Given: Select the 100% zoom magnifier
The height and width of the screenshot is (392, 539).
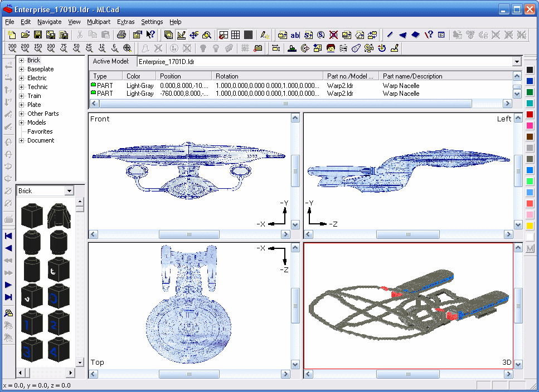Looking at the screenshot, I should 51,48.
